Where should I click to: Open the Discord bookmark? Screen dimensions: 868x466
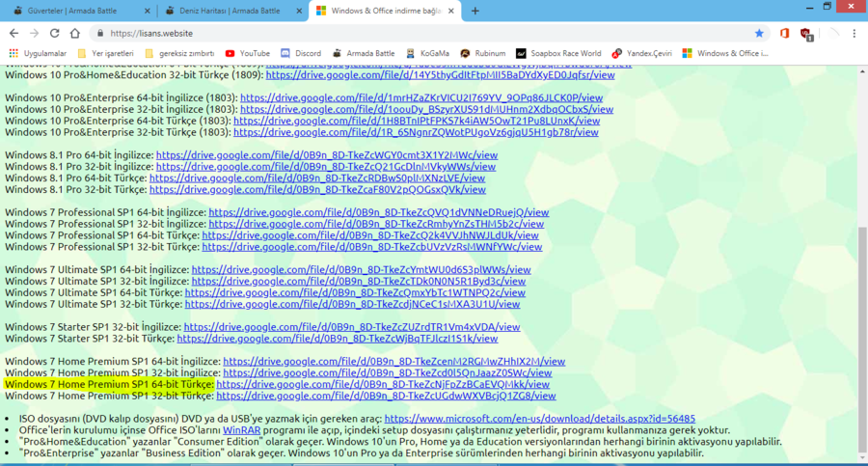(301, 53)
